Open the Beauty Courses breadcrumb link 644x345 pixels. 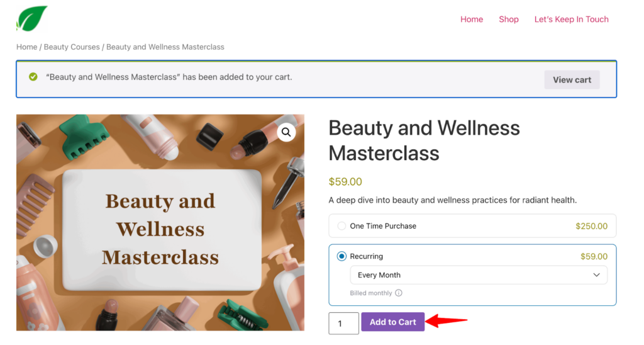click(72, 47)
